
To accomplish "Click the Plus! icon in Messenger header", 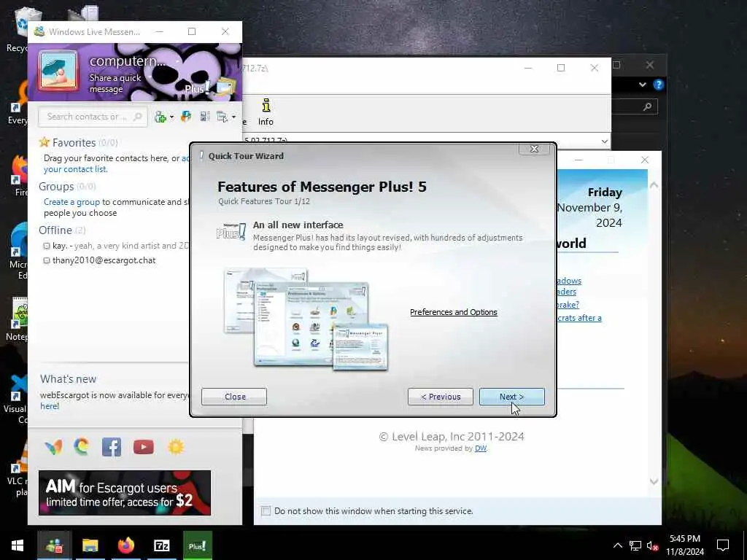I will [x=197, y=88].
